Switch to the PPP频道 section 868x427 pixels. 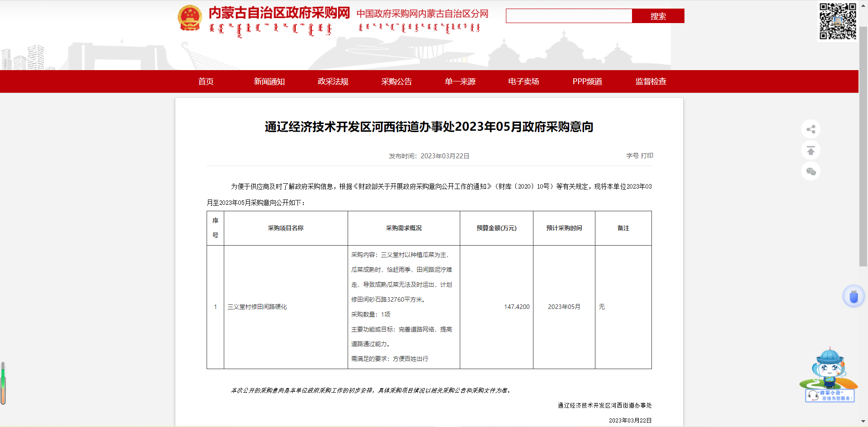pyautogui.click(x=587, y=81)
